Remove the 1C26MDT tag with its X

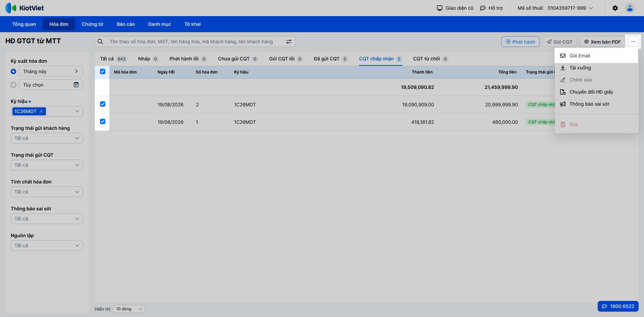[41, 111]
